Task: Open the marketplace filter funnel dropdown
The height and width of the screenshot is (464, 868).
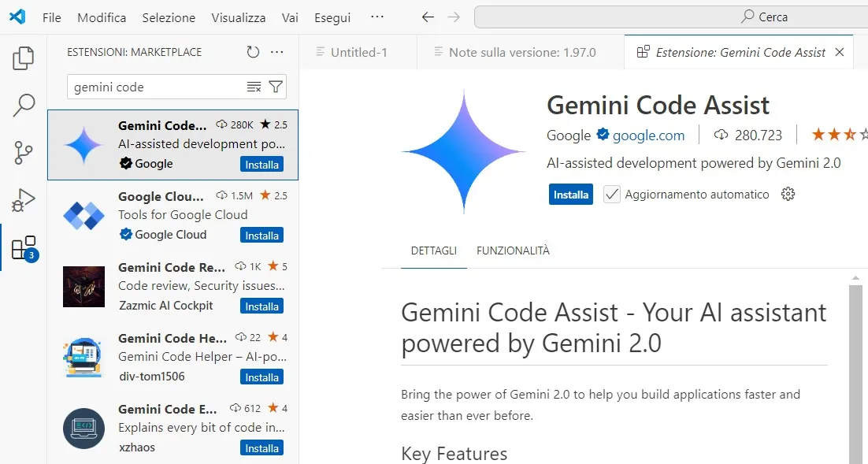Action: 275,87
